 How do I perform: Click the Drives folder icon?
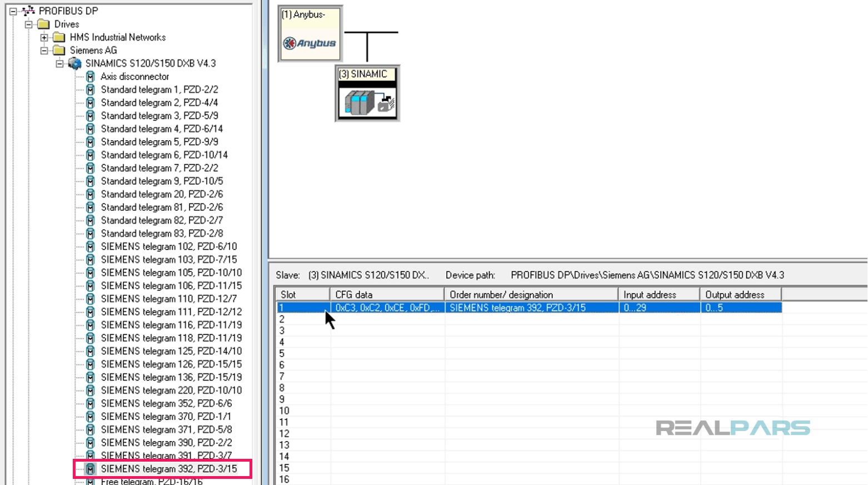click(x=43, y=24)
